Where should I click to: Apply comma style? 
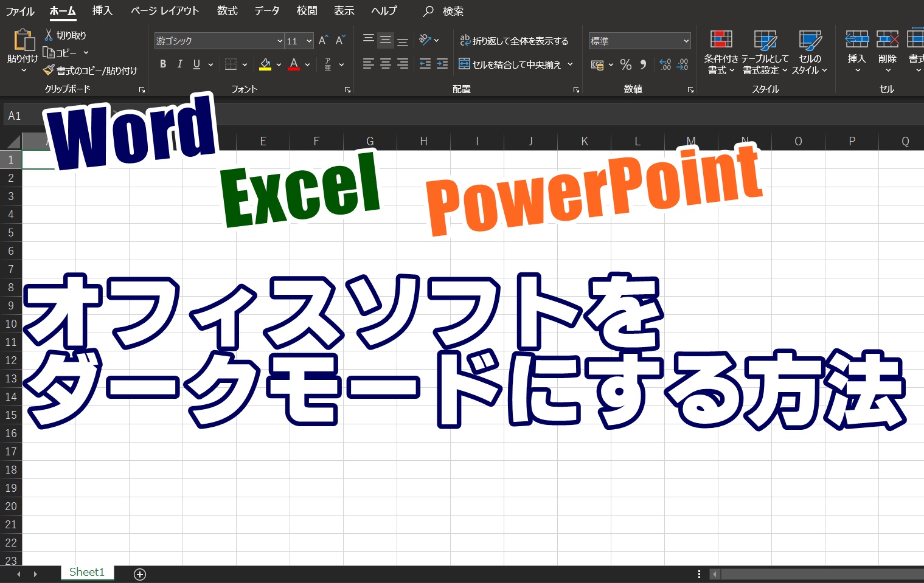click(x=643, y=64)
